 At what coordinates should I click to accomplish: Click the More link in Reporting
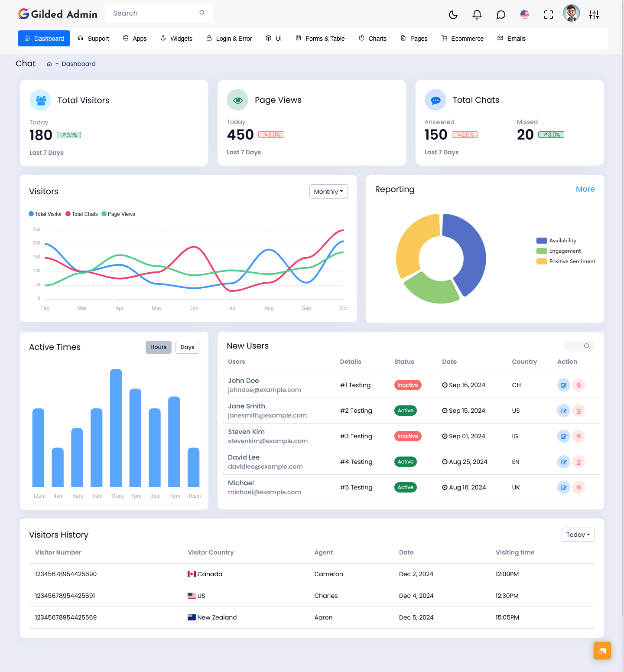[x=585, y=189]
